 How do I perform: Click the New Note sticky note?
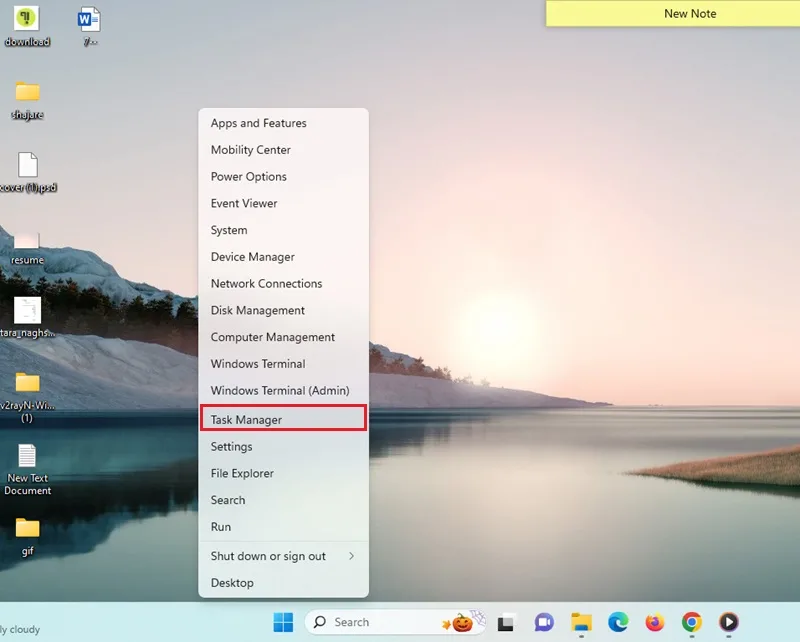(x=673, y=14)
